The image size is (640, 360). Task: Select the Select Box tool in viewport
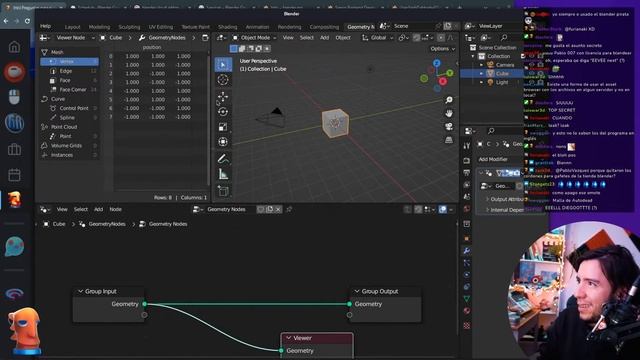(x=223, y=64)
